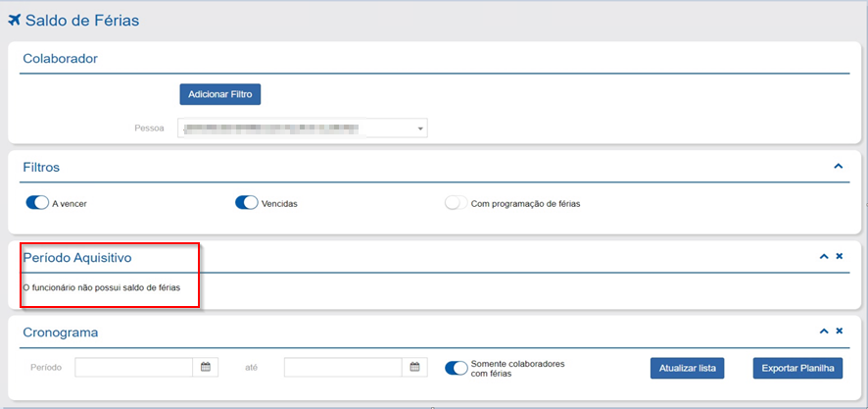Toggle Somente colaboradores com férias switch
This screenshot has height=409, width=868.
(456, 368)
